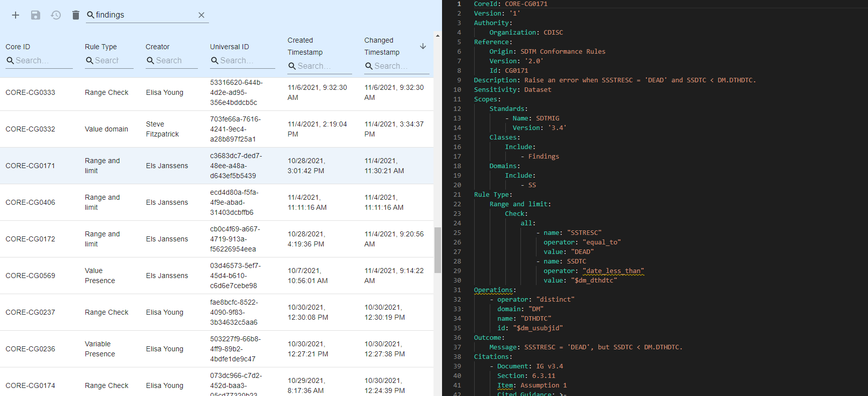Select row CORE-CG0174
Screen dimensions: 868x396
pyautogui.click(x=216, y=382)
